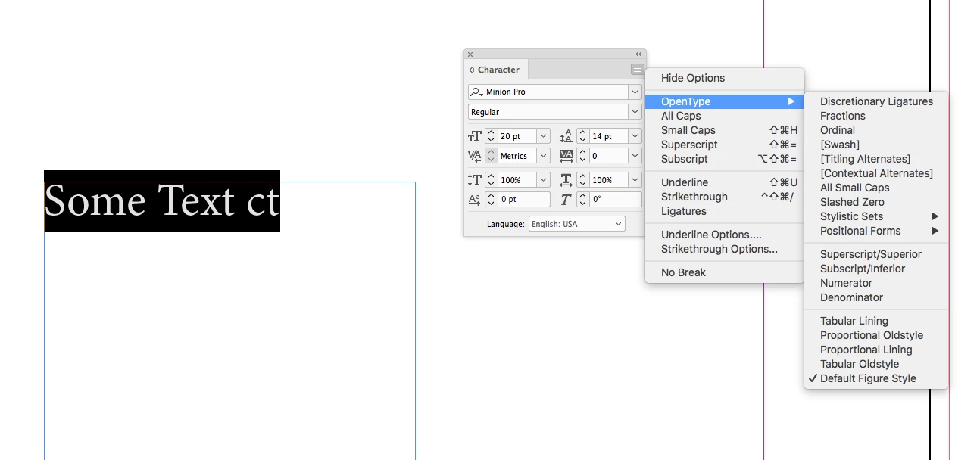Toggle Strikethrough in the panel menu
Viewport: 980px width, 460px height.
coord(724,197)
